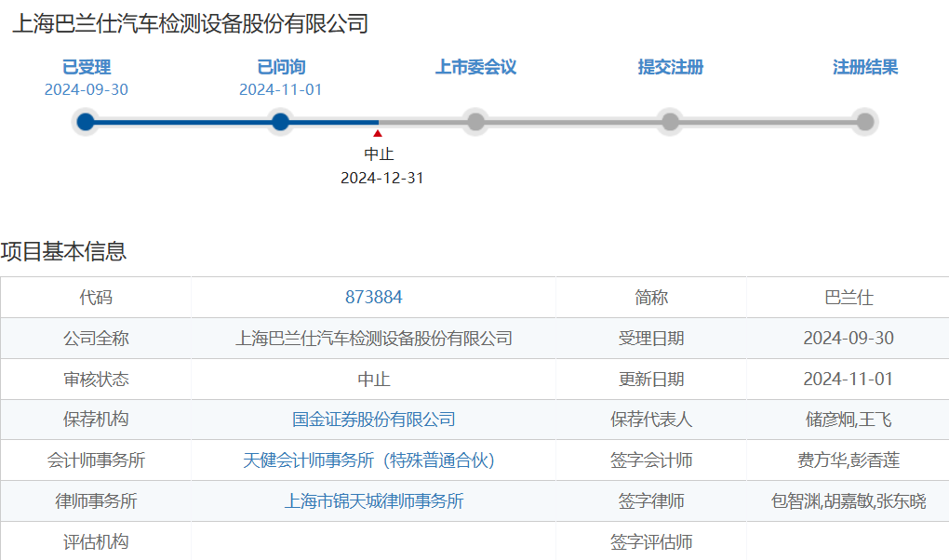Click the 费方华,彭香莲 accountants cell
949x560 pixels.
coord(848,460)
